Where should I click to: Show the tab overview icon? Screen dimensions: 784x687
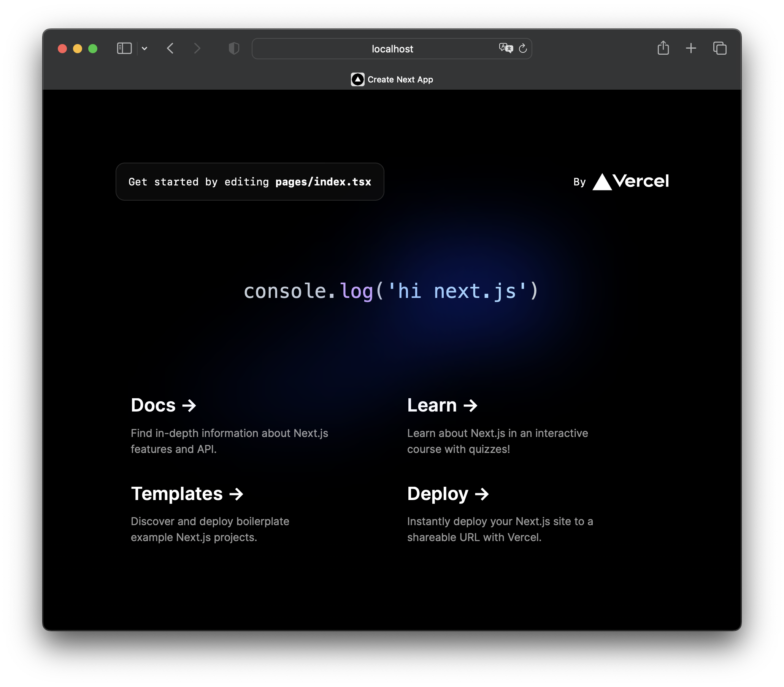point(720,48)
